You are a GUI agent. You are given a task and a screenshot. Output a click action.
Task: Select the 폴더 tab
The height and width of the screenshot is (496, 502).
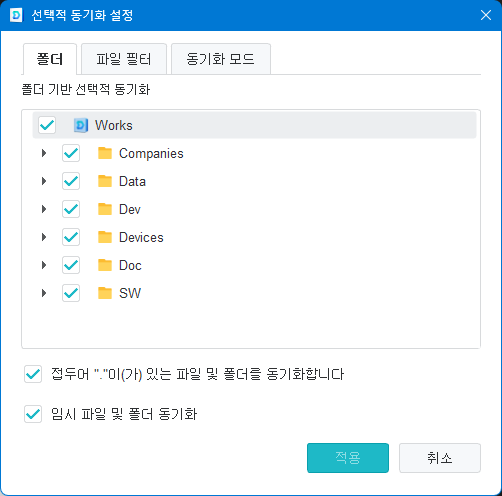[x=50, y=59]
